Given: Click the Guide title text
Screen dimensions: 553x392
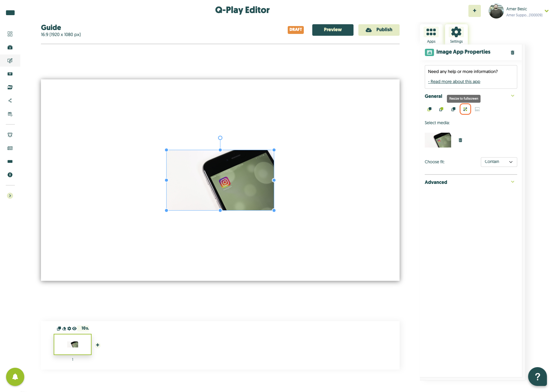Looking at the screenshot, I should point(51,28).
